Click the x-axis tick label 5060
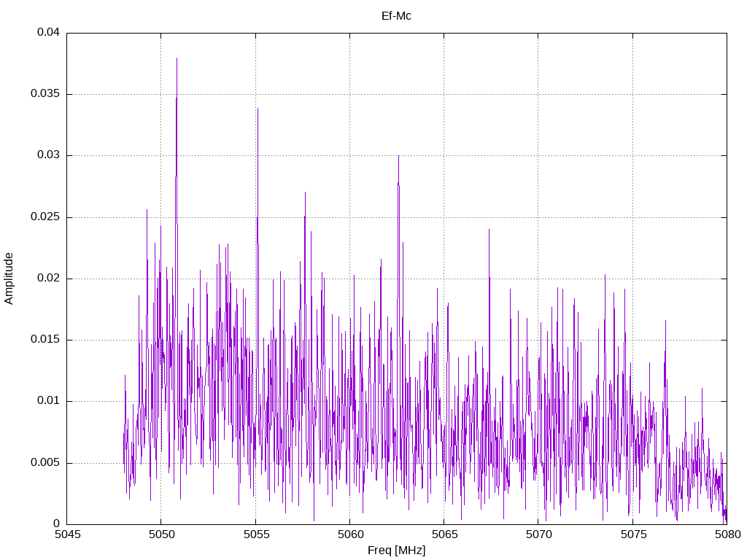Viewport: 747px width, 560px height. point(349,534)
